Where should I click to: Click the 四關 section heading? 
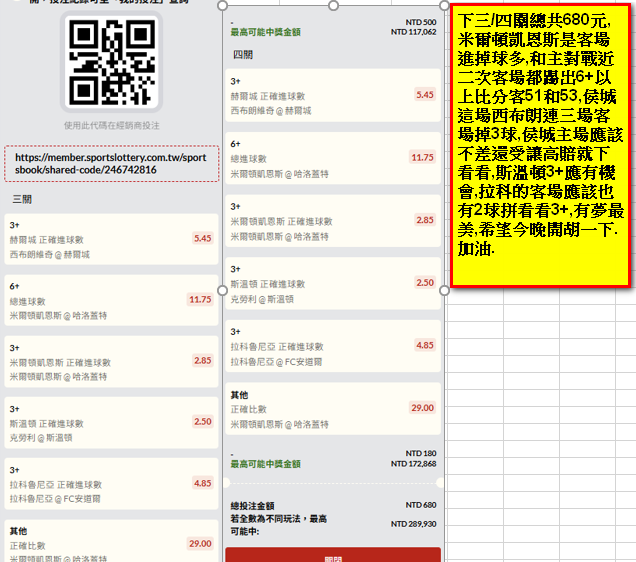click(242, 53)
